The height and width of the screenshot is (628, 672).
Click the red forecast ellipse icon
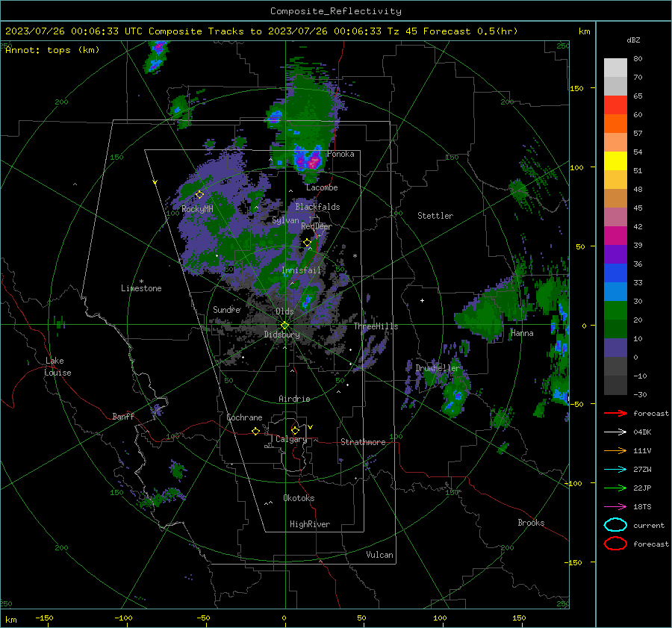tap(615, 544)
